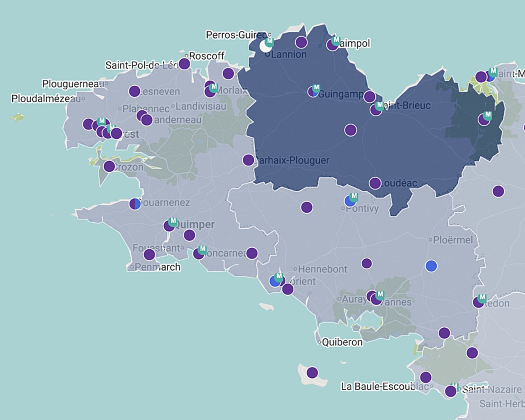Click the blue M-badged marker at Pontivy

pos(350,201)
